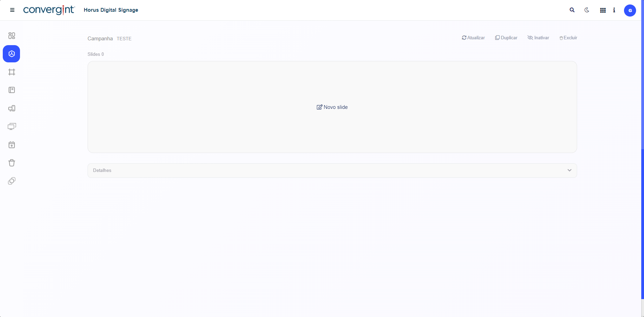Click Duplicar to duplicate the campaign
Screen dimensions: 644x317
pos(506,38)
